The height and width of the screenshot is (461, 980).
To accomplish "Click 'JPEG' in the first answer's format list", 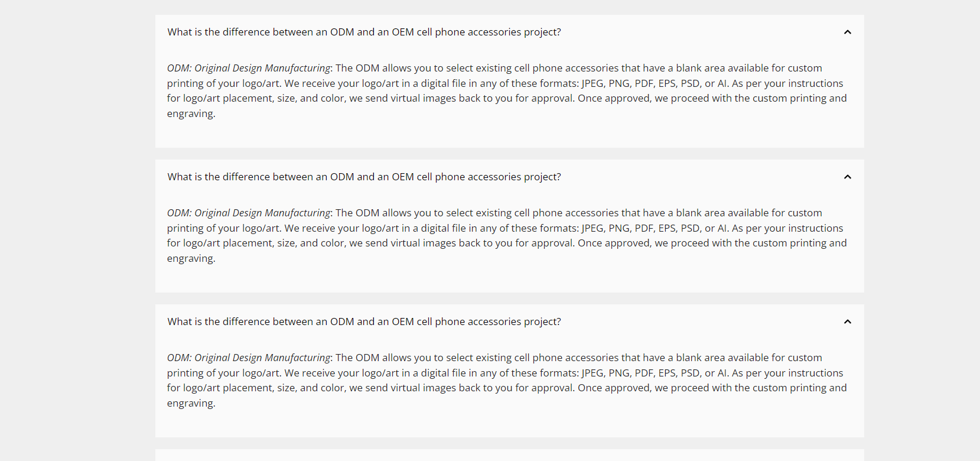I will tap(592, 83).
